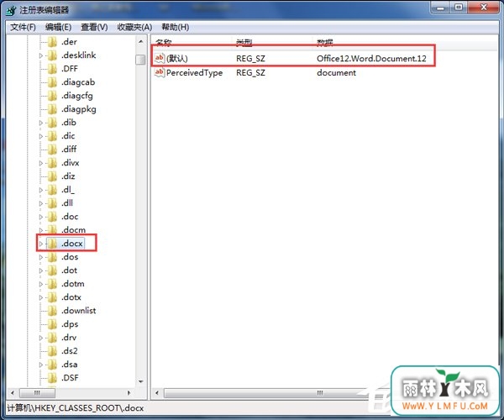Select the .diff folder icon
This screenshot has height=420, width=504.
[x=52, y=150]
